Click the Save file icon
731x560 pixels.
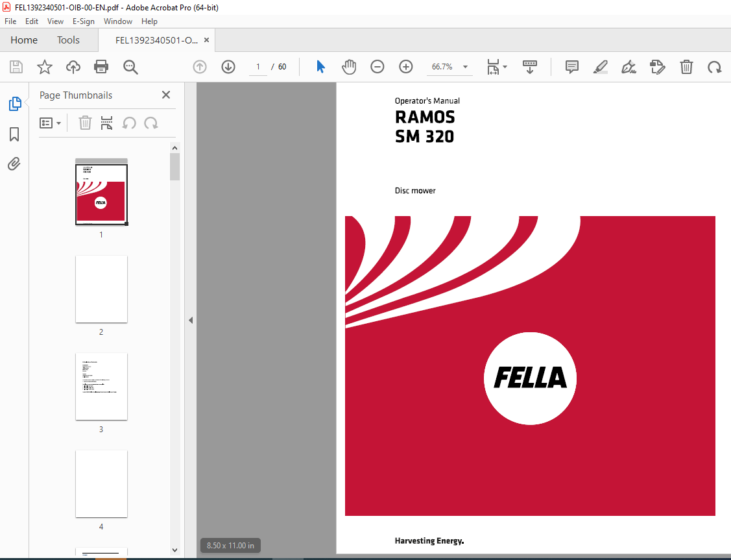pyautogui.click(x=16, y=67)
